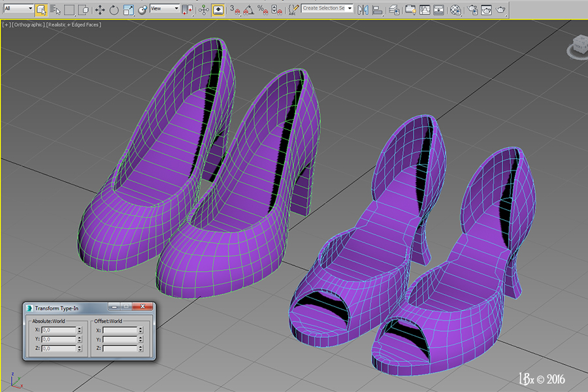Click Absolute World Z spinner

[x=80, y=348]
